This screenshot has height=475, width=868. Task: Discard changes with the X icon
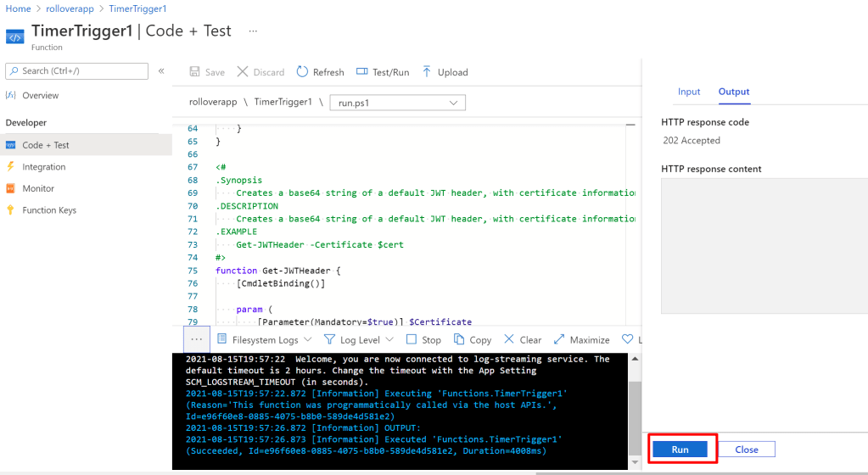coord(243,72)
